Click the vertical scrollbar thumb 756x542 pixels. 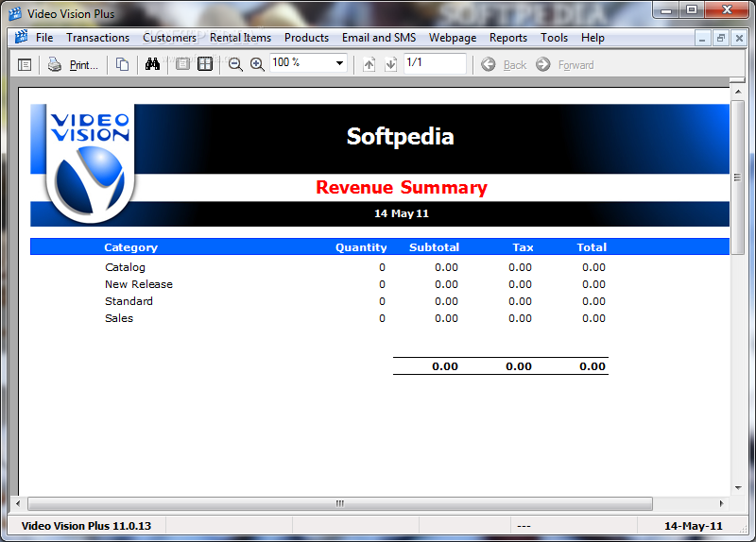click(738, 178)
